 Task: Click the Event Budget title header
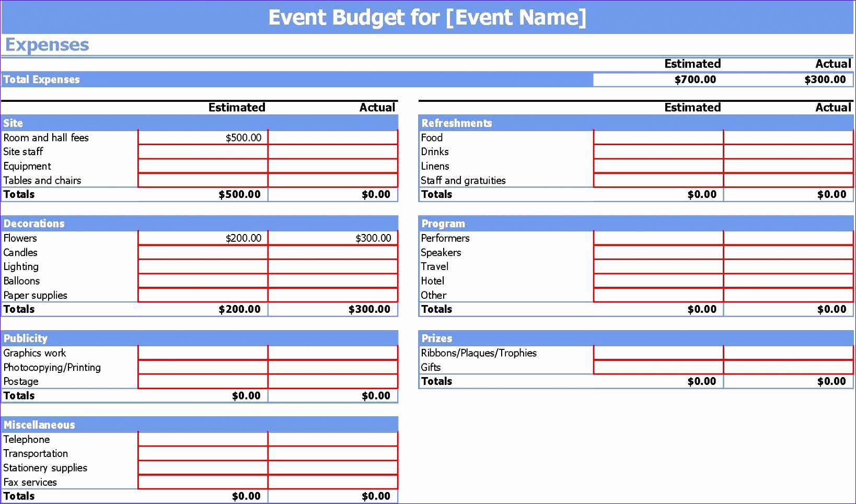(427, 17)
